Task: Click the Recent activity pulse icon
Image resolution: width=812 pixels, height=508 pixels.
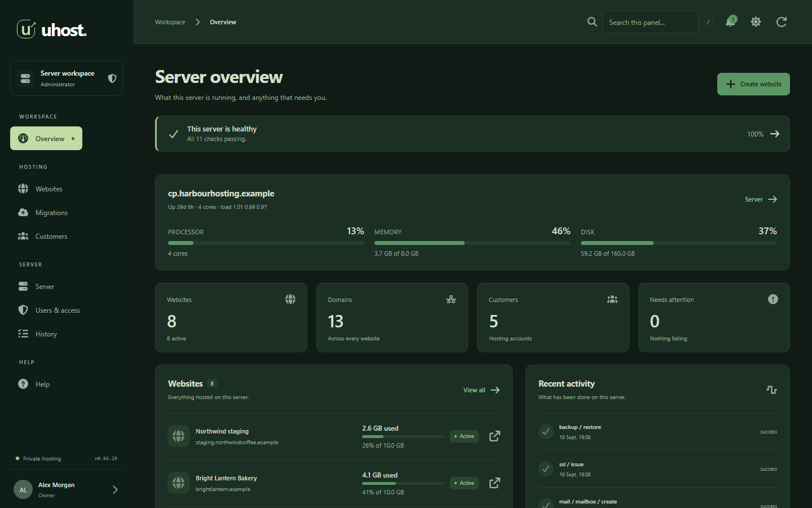Action: (x=771, y=389)
